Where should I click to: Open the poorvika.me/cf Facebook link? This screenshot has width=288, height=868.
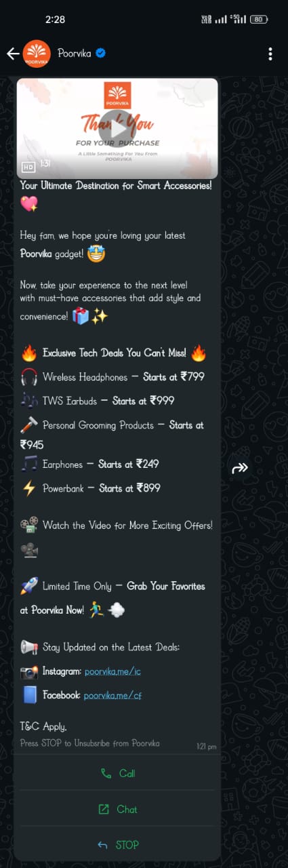112,695
